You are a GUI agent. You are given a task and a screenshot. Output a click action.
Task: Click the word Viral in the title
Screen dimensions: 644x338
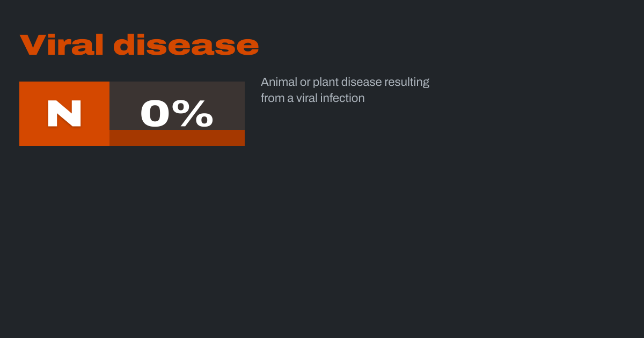click(x=62, y=45)
